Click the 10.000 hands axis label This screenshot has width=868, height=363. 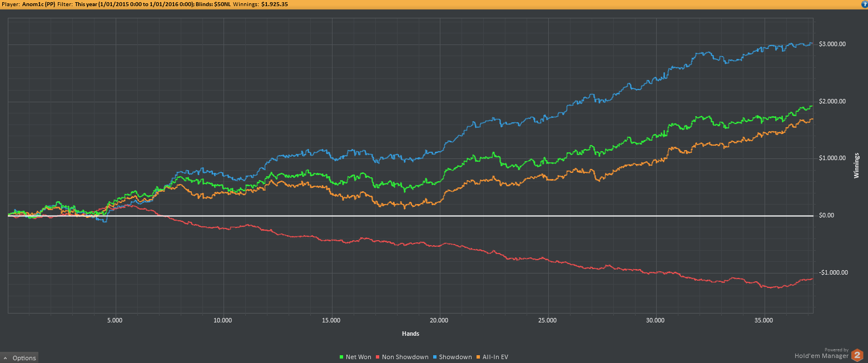[223, 321]
